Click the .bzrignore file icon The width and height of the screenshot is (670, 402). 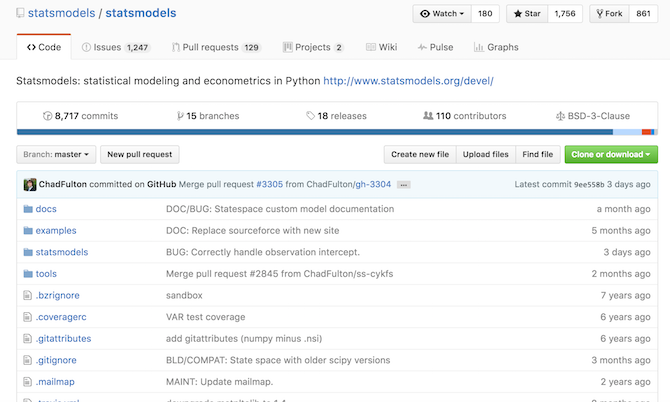pos(28,295)
